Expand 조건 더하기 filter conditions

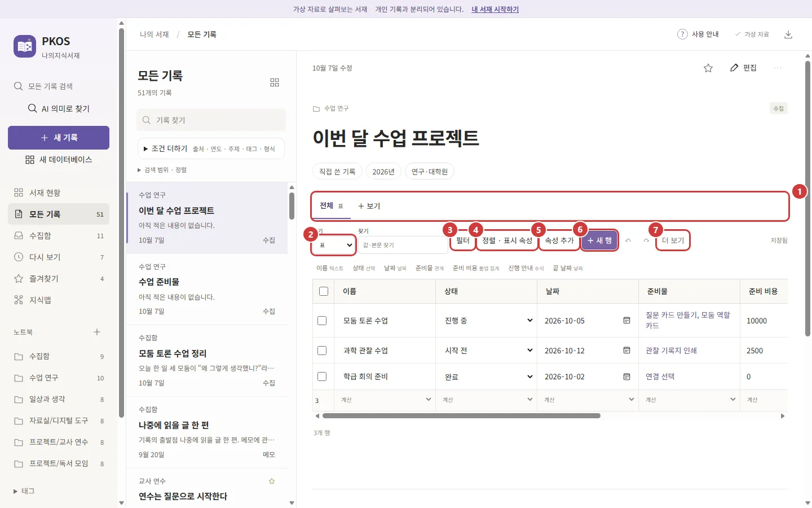(211, 148)
